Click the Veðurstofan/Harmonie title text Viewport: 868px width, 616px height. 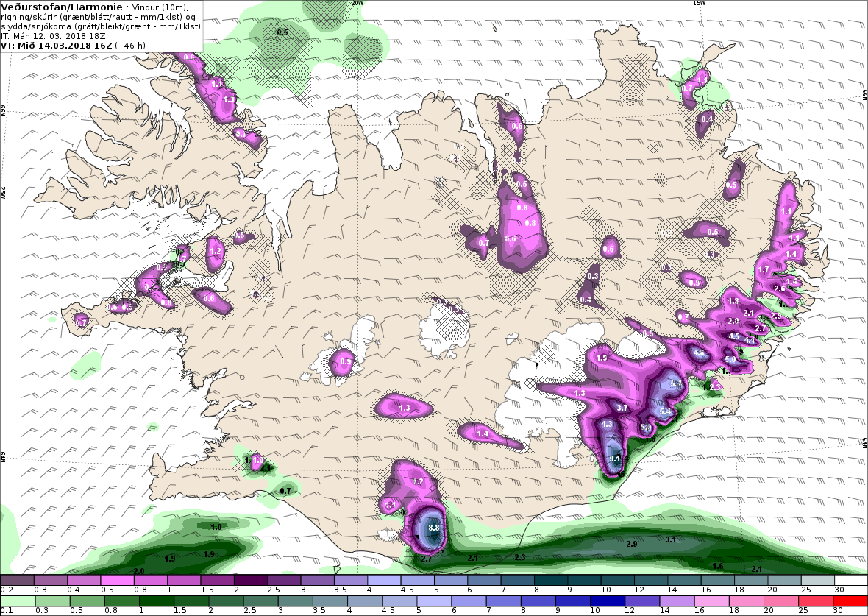click(62, 7)
